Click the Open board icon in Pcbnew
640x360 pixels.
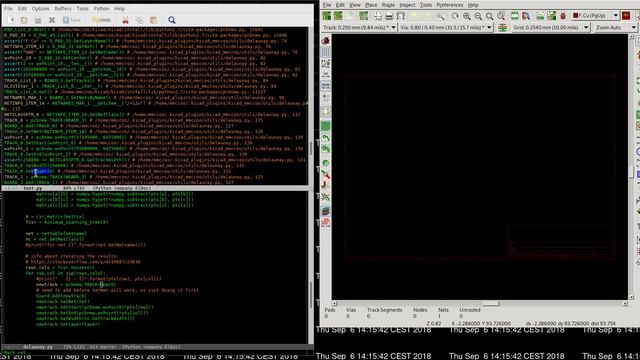(x=338, y=16)
